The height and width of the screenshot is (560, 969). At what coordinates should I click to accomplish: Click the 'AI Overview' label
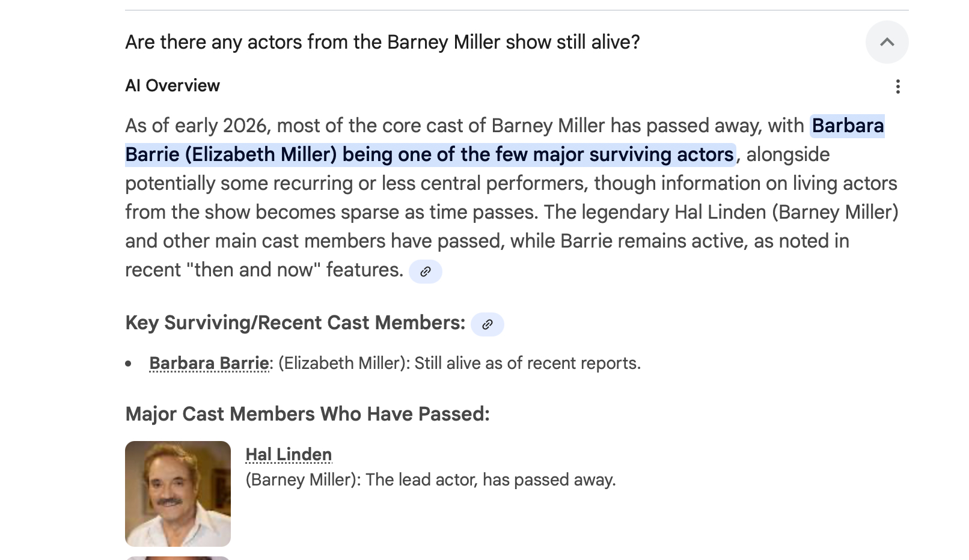[x=173, y=86]
